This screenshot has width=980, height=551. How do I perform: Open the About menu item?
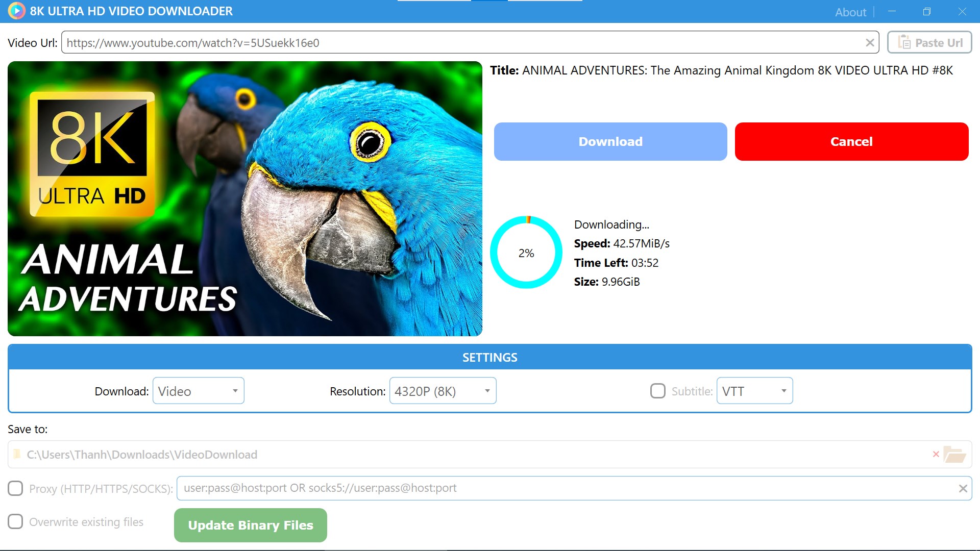(x=850, y=12)
